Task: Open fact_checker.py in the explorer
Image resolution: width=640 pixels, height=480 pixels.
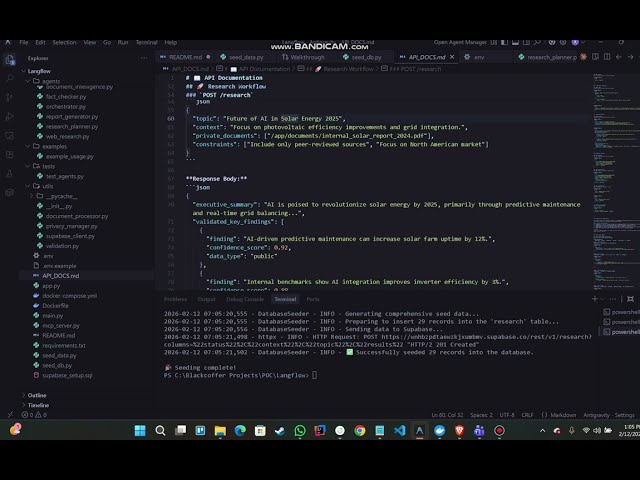Action: [x=66, y=97]
